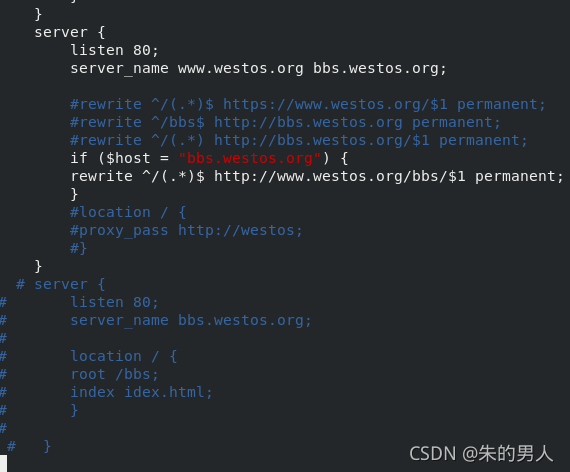The height and width of the screenshot is (472, 570).
Task: Click commented rewrite ^/bbs$ line
Action: 285,123
